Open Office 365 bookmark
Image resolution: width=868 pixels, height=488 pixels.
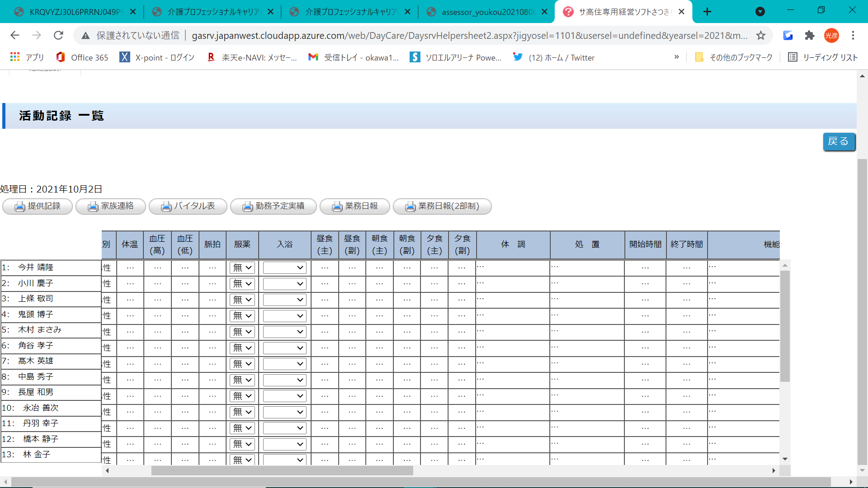point(82,57)
